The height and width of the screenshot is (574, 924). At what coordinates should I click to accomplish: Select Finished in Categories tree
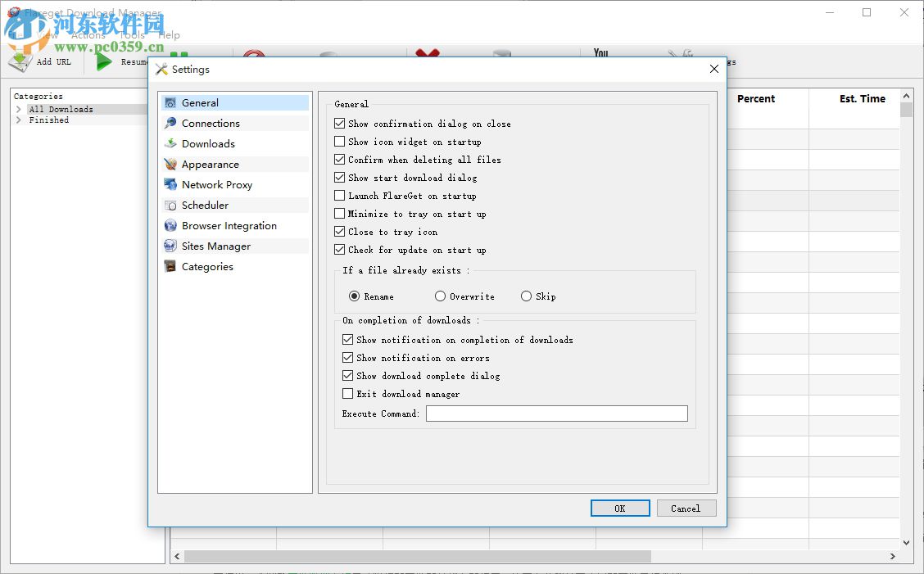[x=49, y=120]
